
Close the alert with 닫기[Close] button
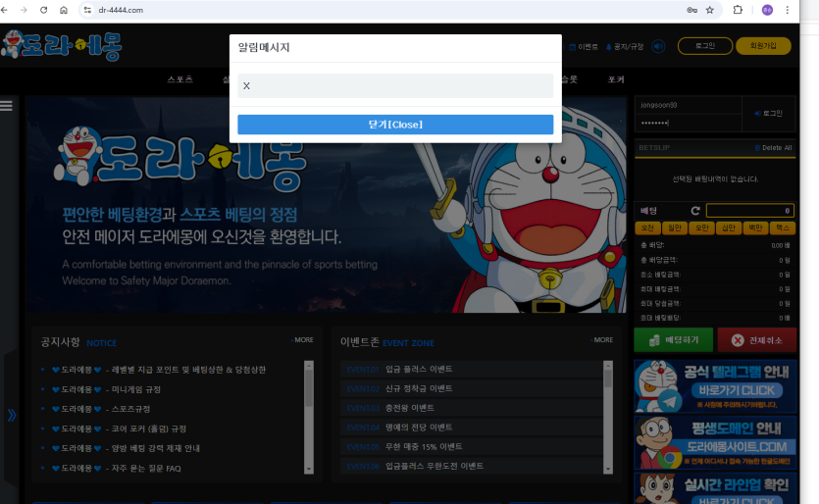coord(395,125)
